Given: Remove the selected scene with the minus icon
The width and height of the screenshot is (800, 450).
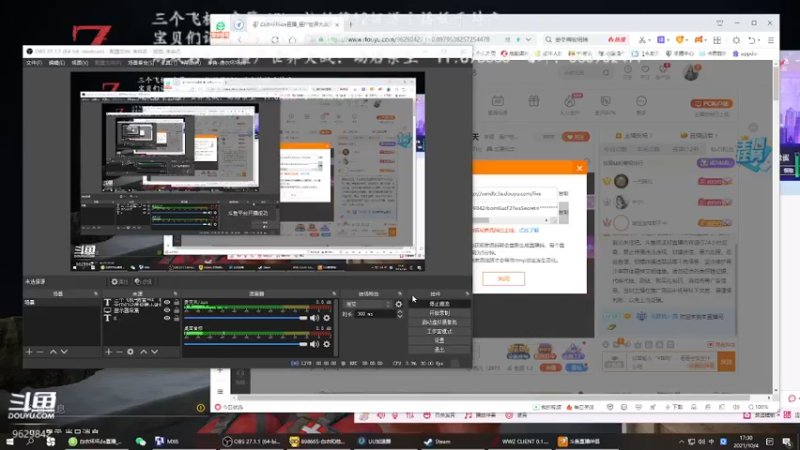Looking at the screenshot, I should 40,352.
